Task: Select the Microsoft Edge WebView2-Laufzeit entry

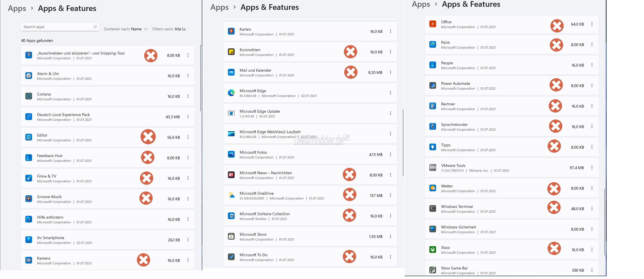Action: click(310, 134)
